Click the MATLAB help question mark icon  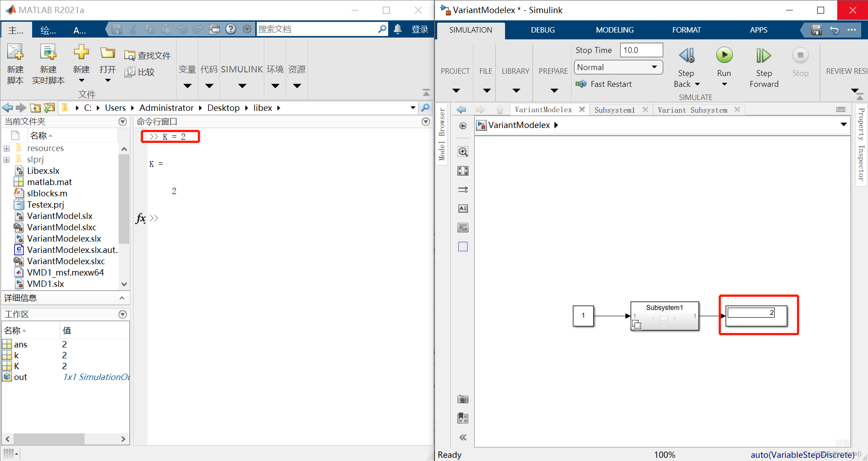[x=231, y=29]
